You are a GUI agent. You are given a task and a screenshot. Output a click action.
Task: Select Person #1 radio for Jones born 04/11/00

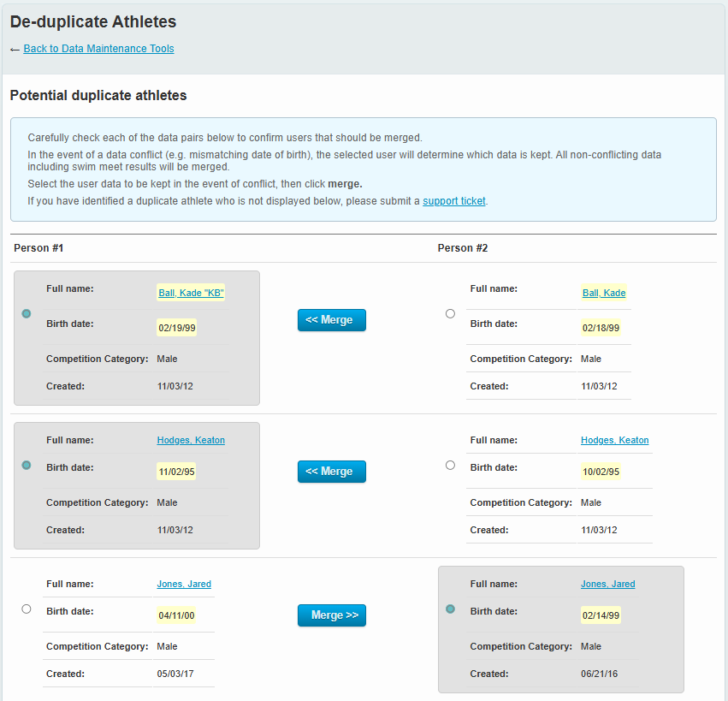pyautogui.click(x=27, y=609)
